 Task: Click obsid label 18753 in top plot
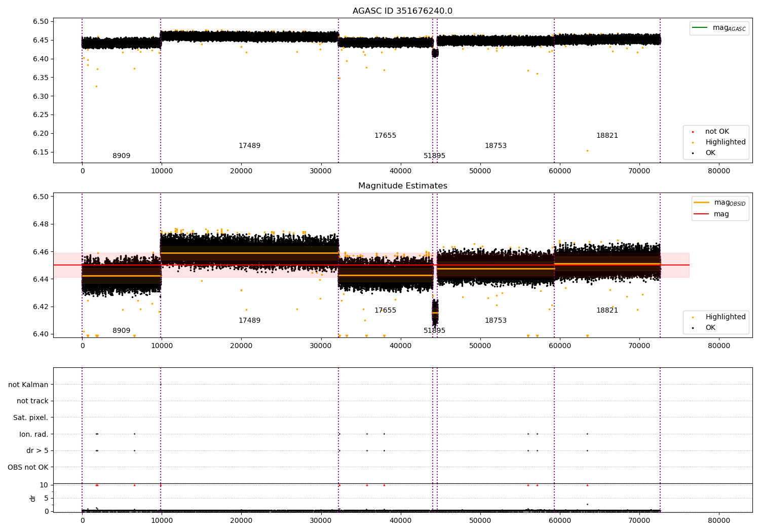click(x=496, y=146)
